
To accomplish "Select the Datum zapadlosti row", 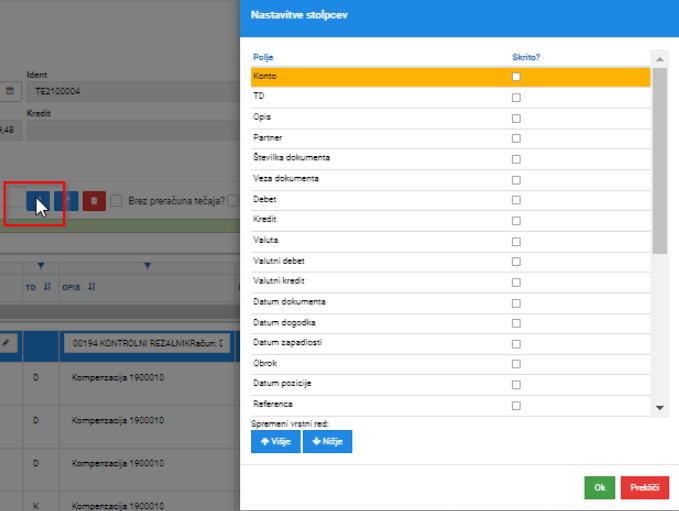I will pyautogui.click(x=450, y=343).
